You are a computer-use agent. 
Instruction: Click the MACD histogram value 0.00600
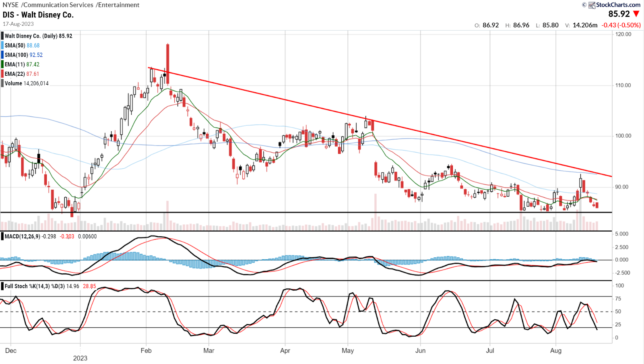coord(87,236)
